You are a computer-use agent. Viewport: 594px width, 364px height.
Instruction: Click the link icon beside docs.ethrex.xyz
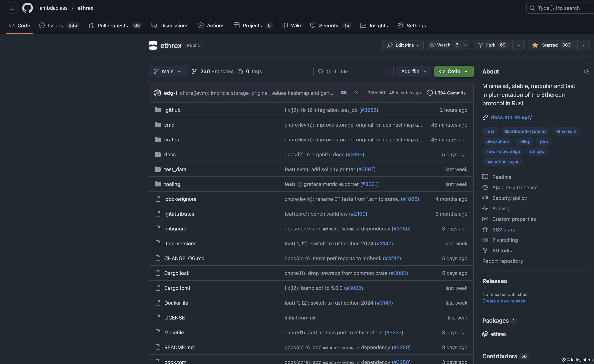coord(485,117)
